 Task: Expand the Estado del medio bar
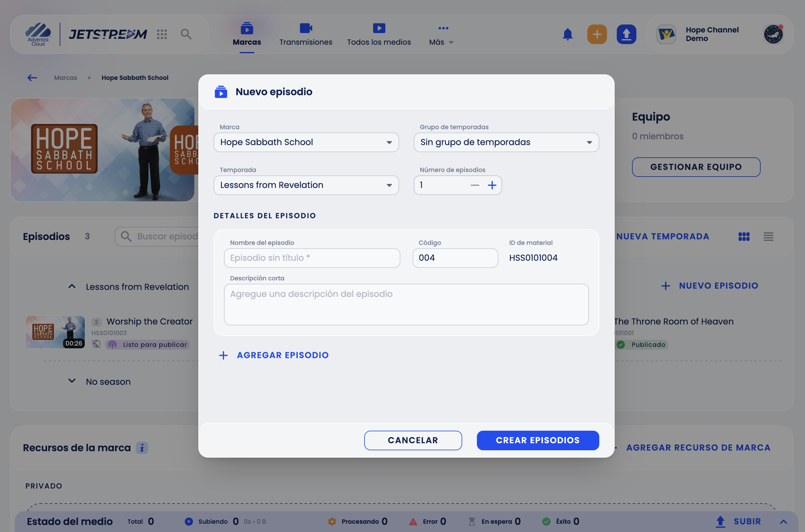783,522
